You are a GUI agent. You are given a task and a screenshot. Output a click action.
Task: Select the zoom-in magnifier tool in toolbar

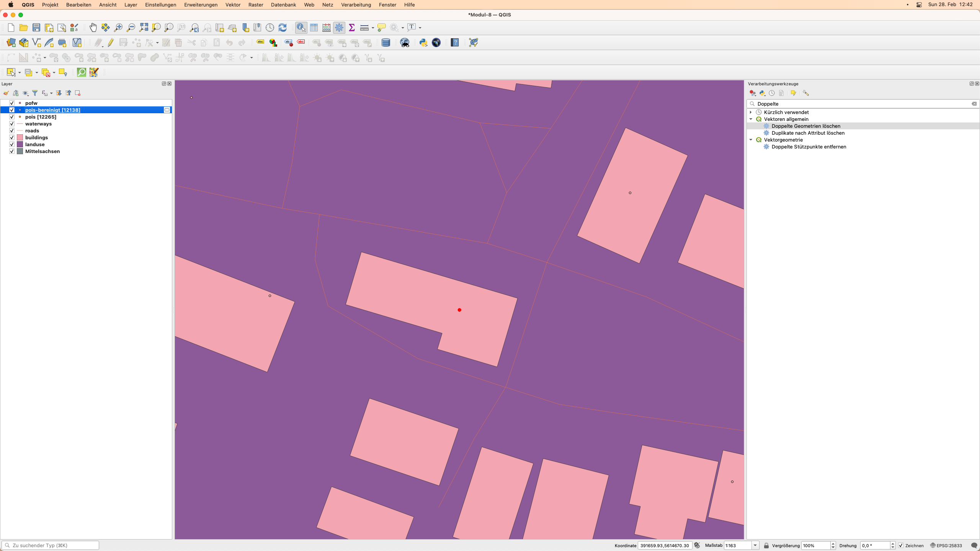[118, 27]
